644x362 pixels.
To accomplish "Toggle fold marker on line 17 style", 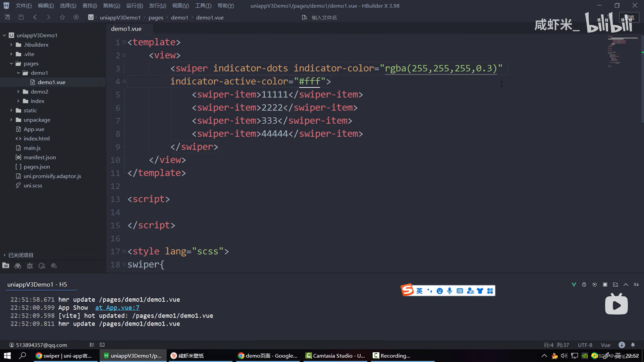I will [124, 251].
